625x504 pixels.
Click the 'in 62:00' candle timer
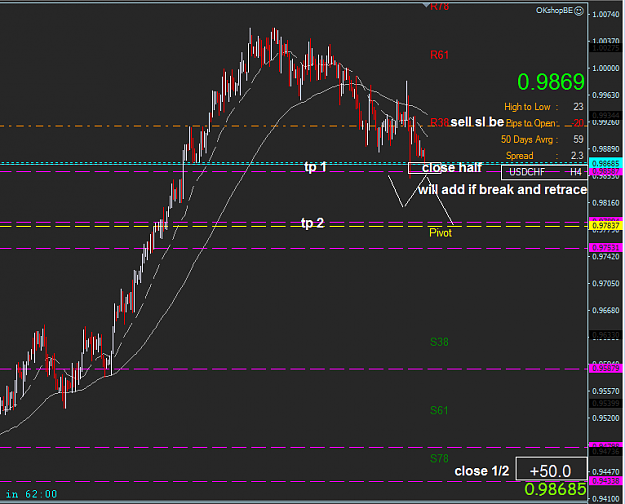pyautogui.click(x=31, y=494)
